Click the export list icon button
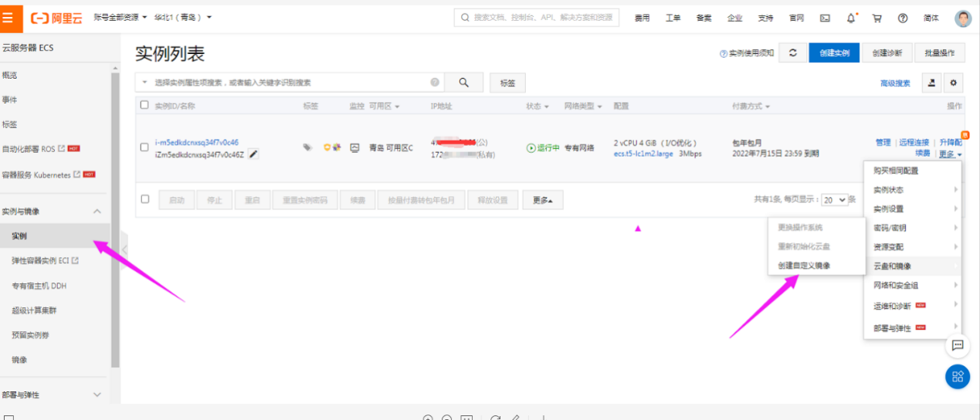980x420 pixels. pyautogui.click(x=931, y=83)
